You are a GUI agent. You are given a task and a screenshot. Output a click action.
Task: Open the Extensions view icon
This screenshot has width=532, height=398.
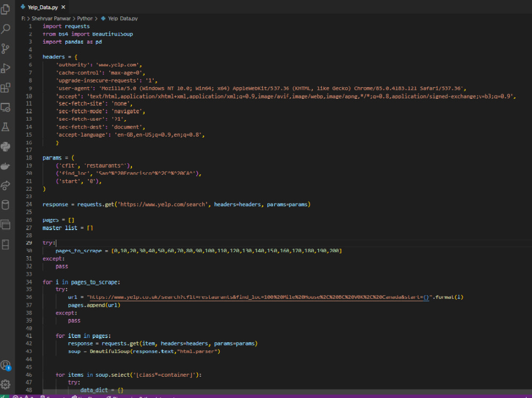coord(5,88)
